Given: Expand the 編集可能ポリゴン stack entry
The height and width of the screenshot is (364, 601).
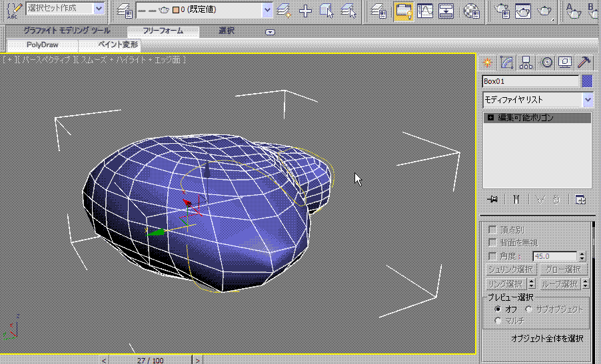Looking at the screenshot, I should [x=491, y=118].
